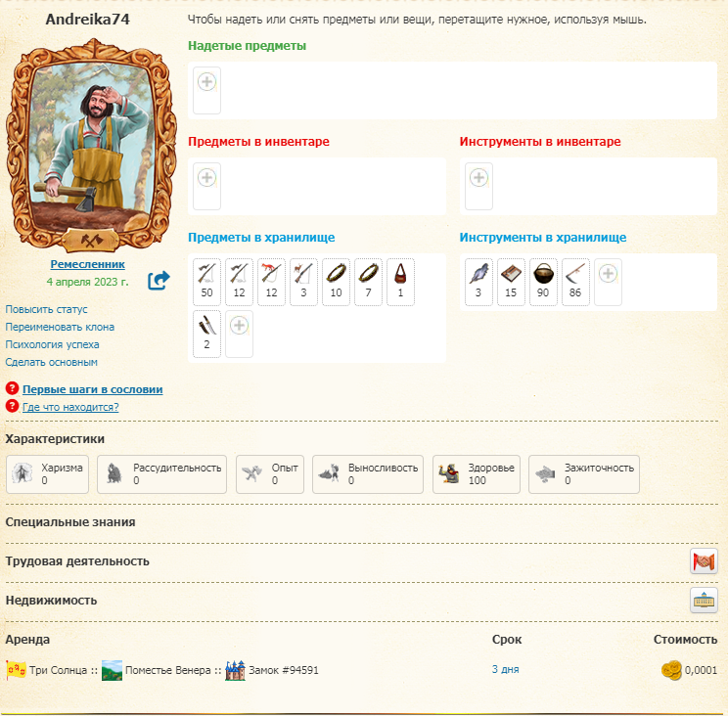Click the question icon beside Первые шаги
Viewport: 728px width, 716px height.
pos(12,388)
